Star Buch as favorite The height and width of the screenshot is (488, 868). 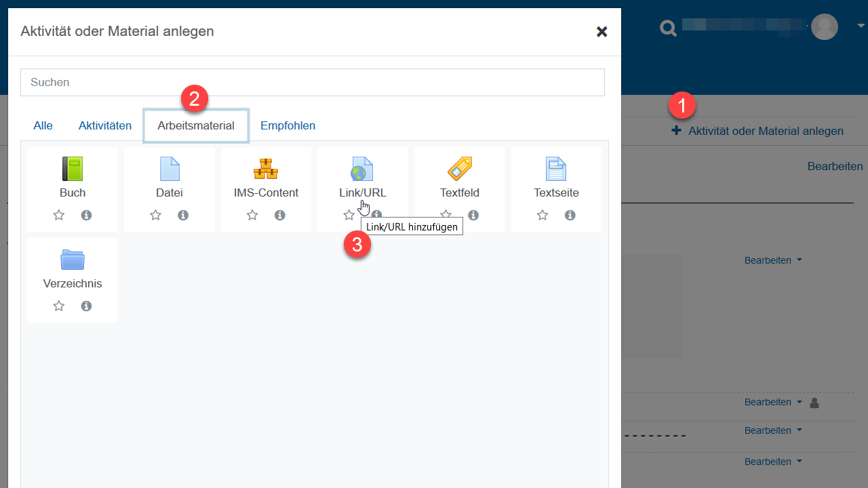coord(59,215)
